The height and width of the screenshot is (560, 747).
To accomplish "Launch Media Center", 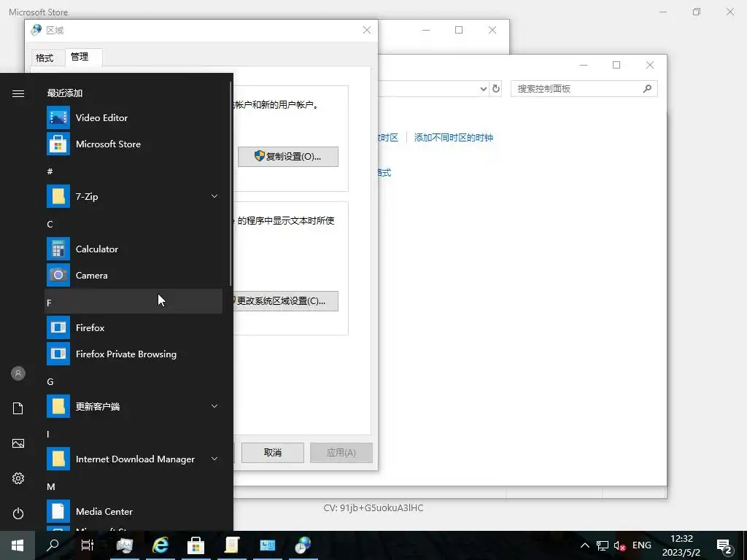I will [x=133, y=511].
